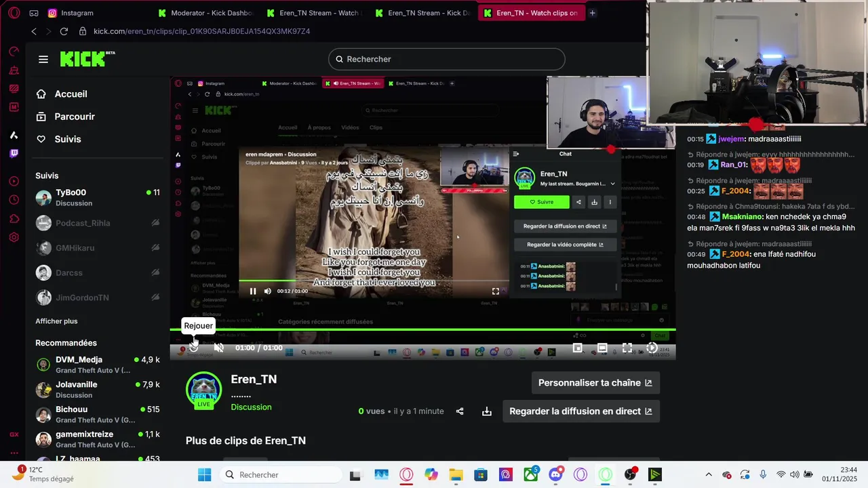This screenshot has width=868, height=488.
Task: Open Eren_TN channel name link
Action: click(254, 380)
